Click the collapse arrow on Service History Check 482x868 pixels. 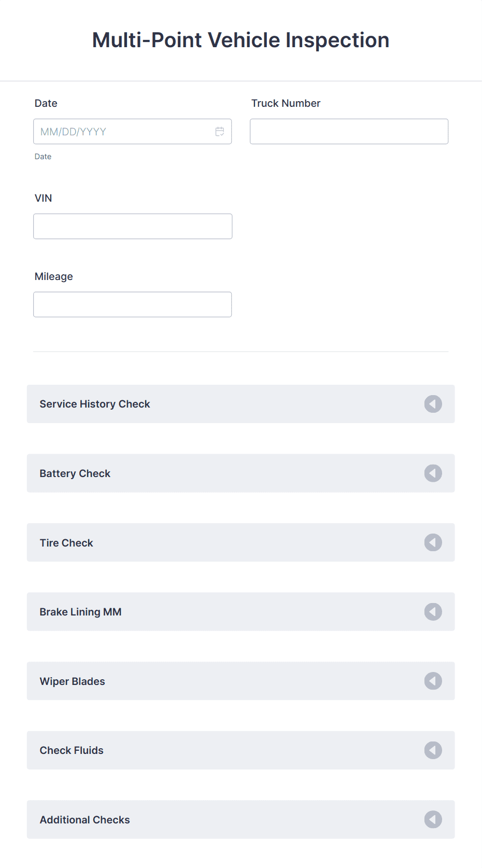433,404
